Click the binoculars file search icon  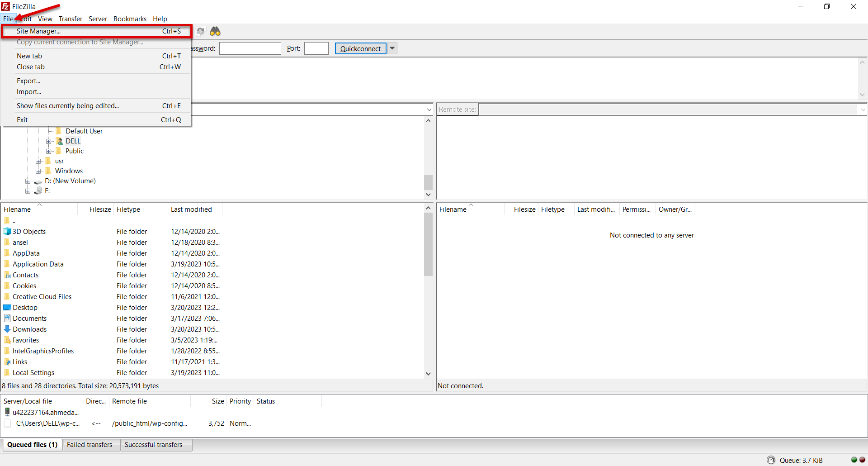215,31
